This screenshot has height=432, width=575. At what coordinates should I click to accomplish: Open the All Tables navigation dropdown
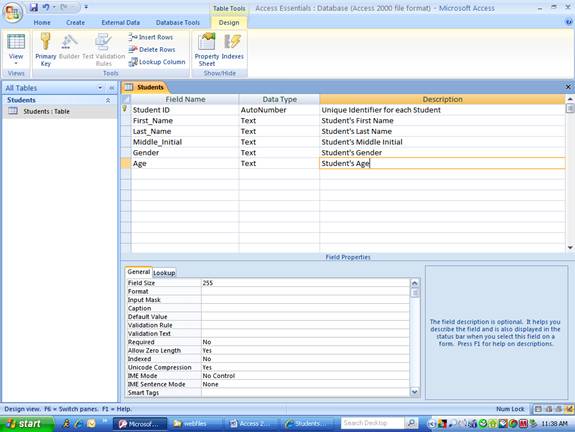pos(100,88)
